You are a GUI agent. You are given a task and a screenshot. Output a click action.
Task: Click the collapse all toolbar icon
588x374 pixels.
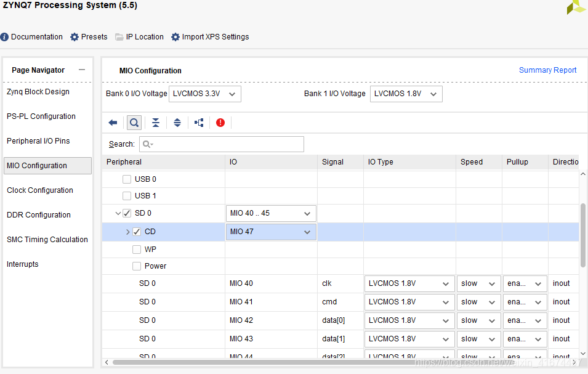pos(156,123)
